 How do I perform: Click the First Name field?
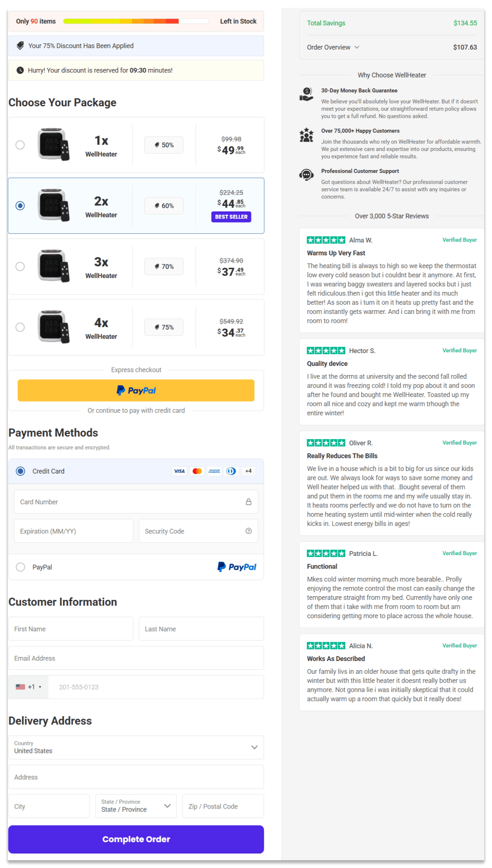[70, 629]
